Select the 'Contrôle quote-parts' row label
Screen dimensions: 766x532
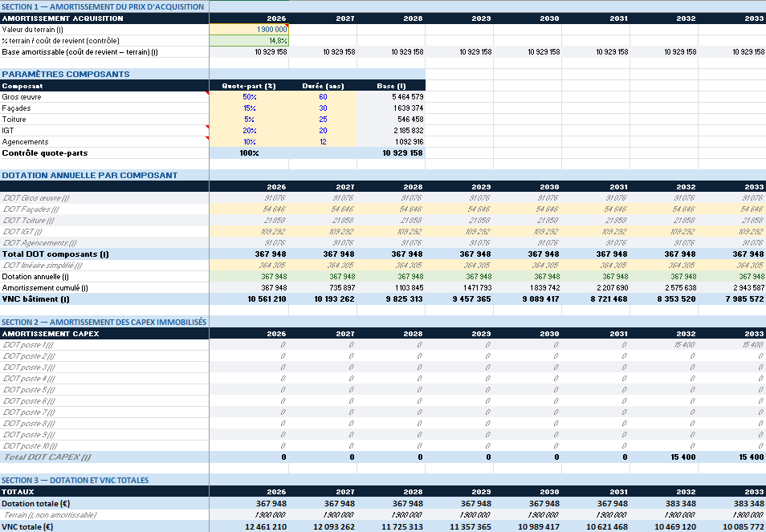45,152
